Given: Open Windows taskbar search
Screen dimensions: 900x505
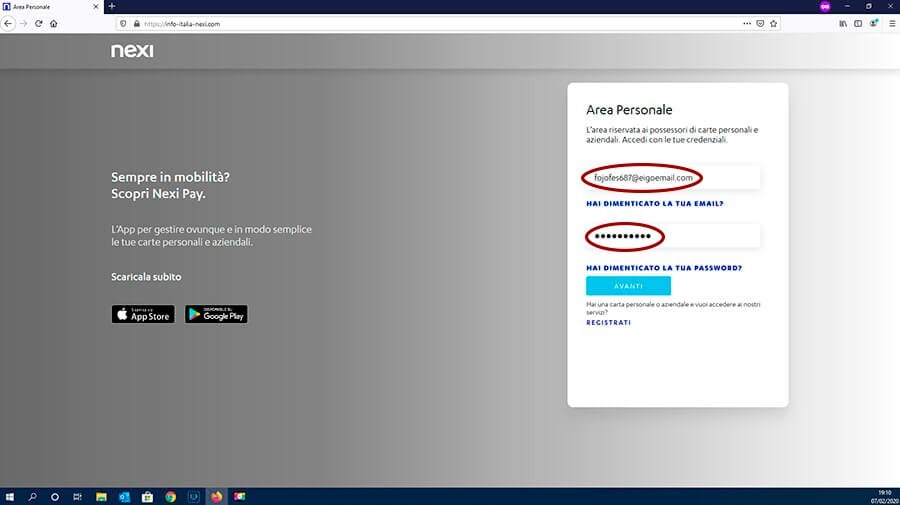Looking at the screenshot, I should tap(32, 497).
